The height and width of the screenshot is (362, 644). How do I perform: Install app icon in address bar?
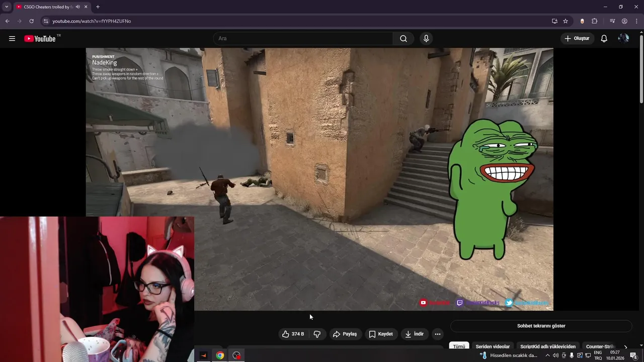(x=554, y=21)
